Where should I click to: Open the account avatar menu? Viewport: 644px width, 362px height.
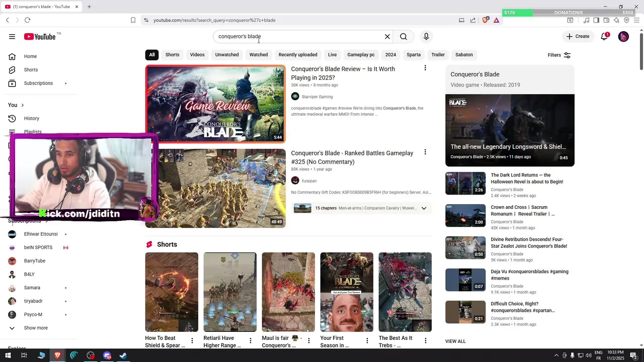click(623, 36)
